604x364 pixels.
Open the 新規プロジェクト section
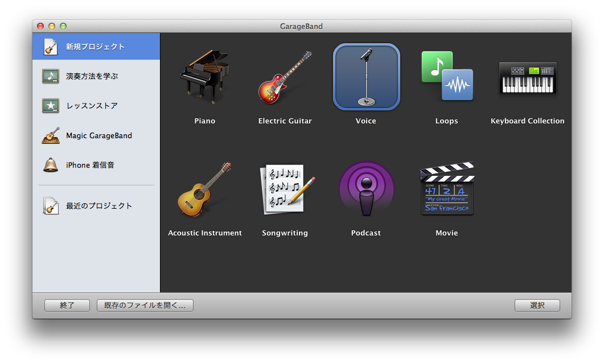coord(96,47)
